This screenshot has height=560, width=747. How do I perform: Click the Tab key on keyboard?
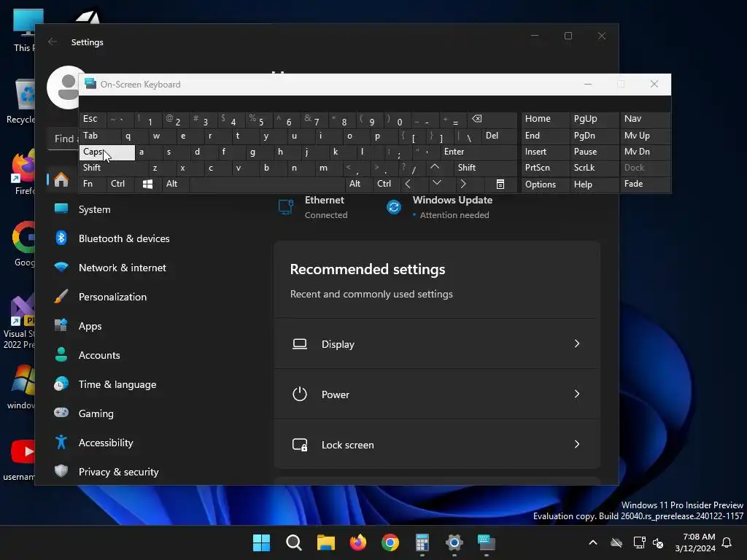pyautogui.click(x=99, y=136)
